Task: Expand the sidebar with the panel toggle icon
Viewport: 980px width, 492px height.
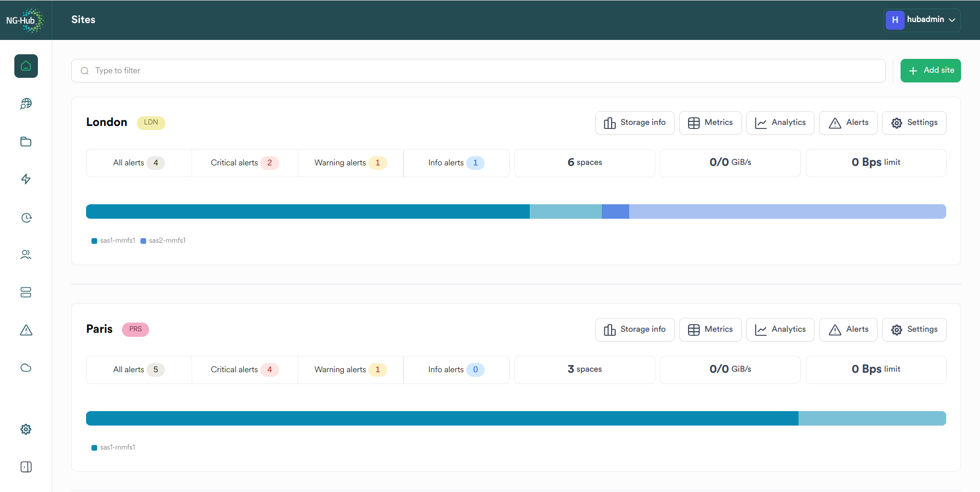Action: pyautogui.click(x=26, y=467)
